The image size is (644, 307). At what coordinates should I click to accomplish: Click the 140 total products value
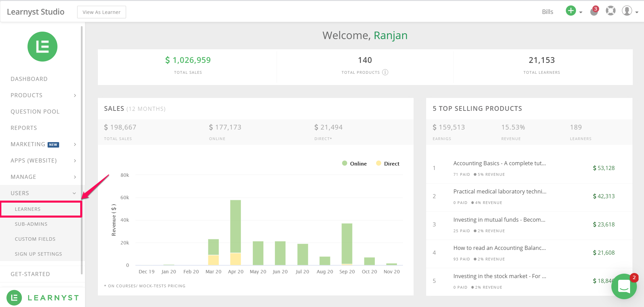(365, 60)
